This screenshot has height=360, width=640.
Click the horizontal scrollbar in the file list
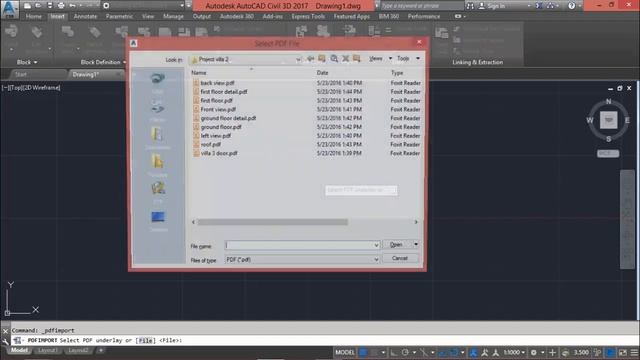point(273,222)
